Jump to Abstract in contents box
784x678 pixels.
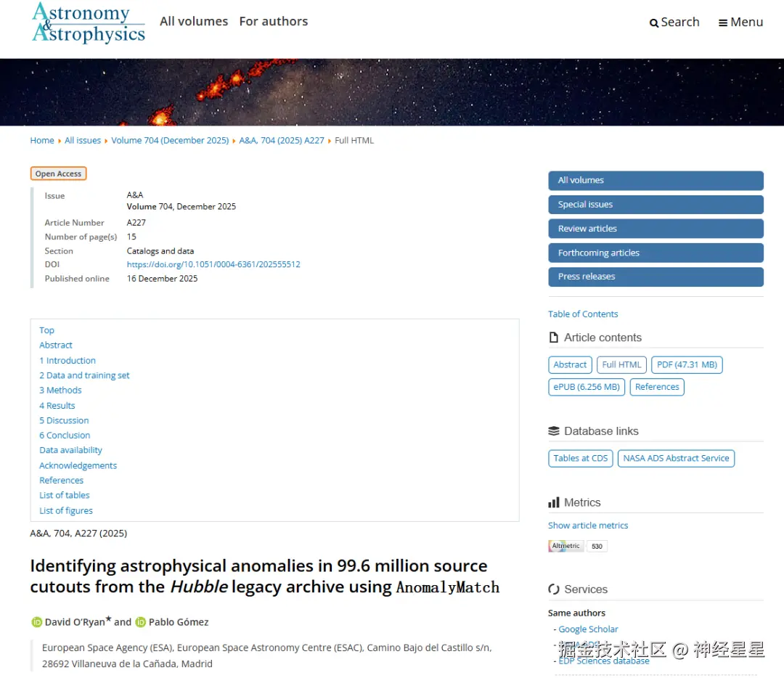(56, 345)
